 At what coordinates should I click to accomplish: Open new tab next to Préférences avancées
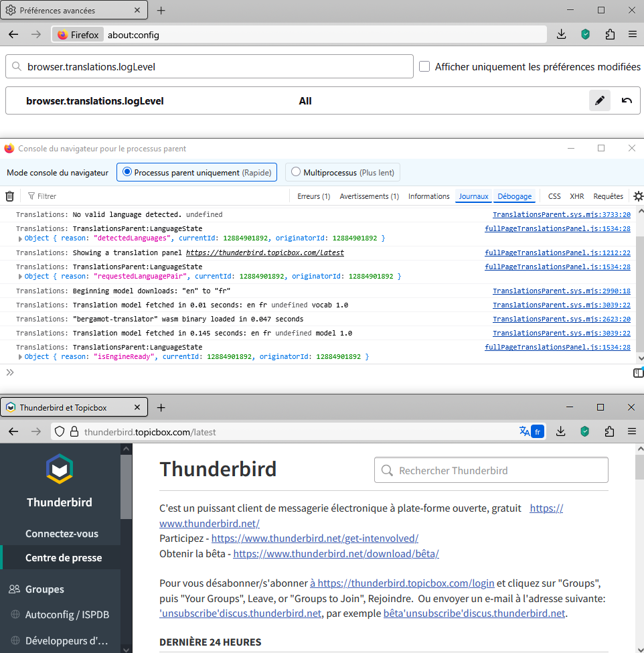(161, 11)
